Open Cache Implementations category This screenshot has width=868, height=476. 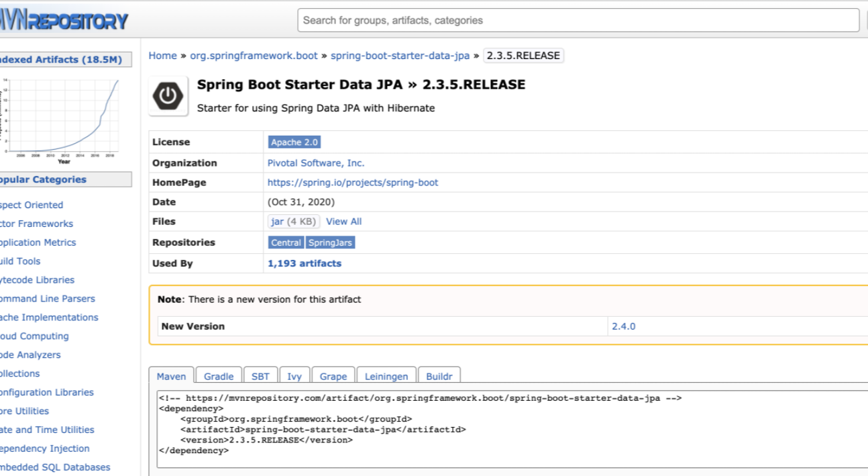(49, 318)
